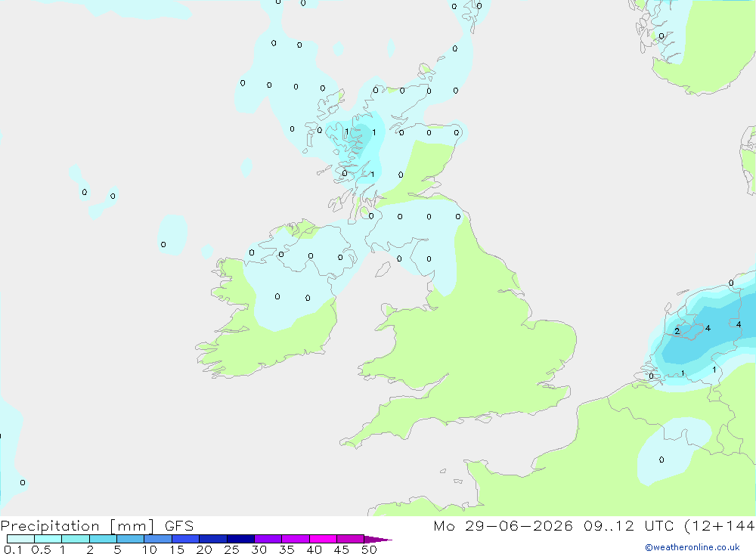756x554 pixels.
Task: Click the legend scale label "5"
Action: pos(118,549)
